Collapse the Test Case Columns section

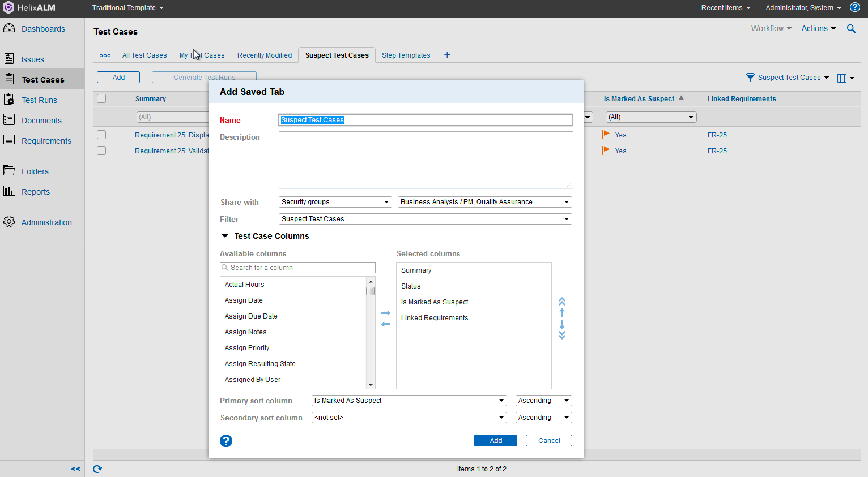[x=225, y=236]
